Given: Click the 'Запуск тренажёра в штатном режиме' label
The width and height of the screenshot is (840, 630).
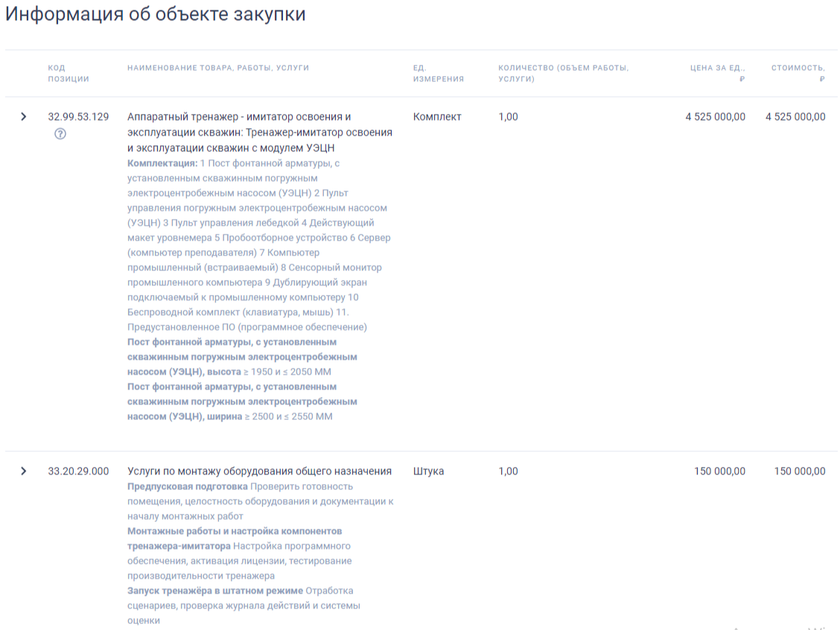Looking at the screenshot, I should 214,591.
